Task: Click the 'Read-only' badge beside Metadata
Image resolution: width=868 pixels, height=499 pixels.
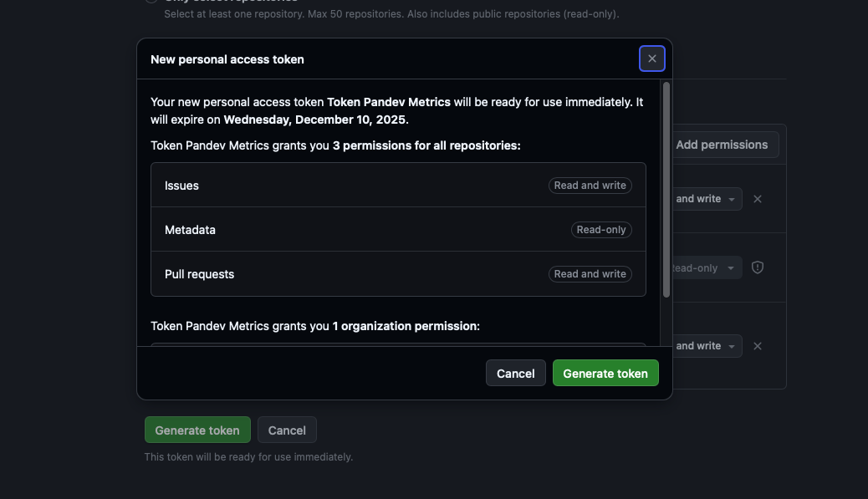Action: point(601,229)
